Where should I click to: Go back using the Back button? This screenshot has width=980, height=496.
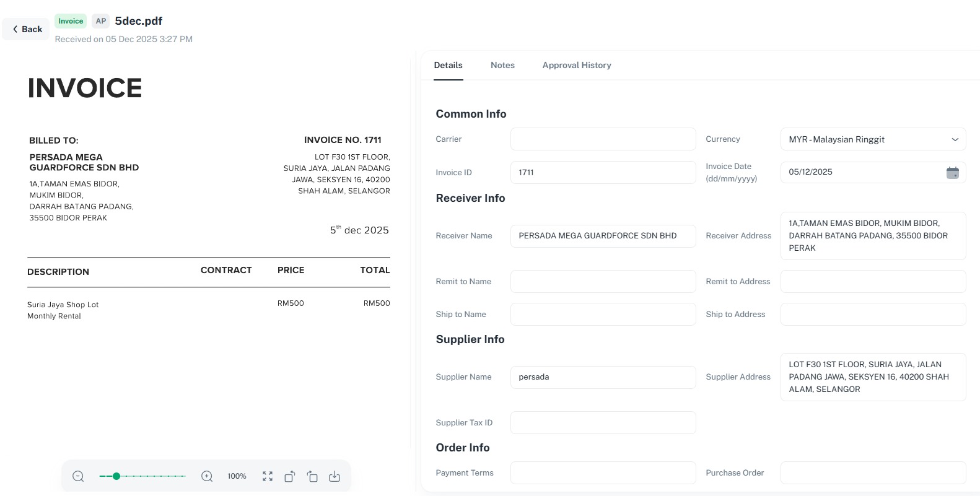[26, 29]
